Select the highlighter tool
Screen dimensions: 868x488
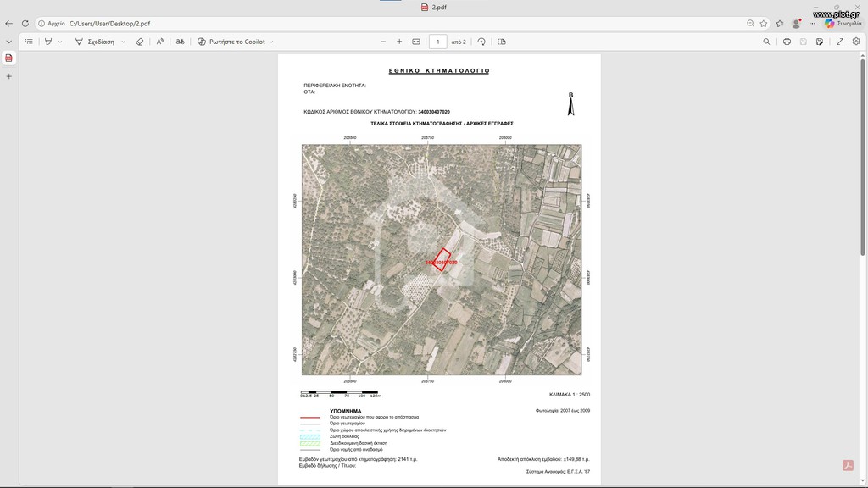click(48, 42)
